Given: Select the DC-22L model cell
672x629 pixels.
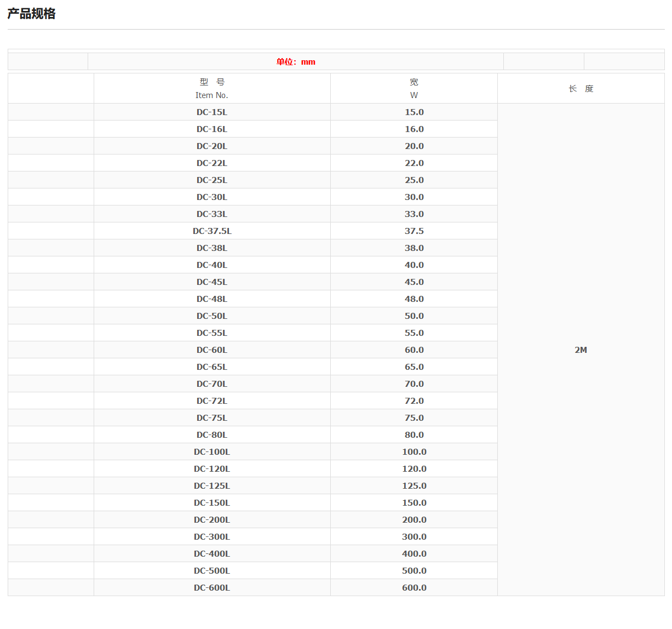Looking at the screenshot, I should pos(212,163).
